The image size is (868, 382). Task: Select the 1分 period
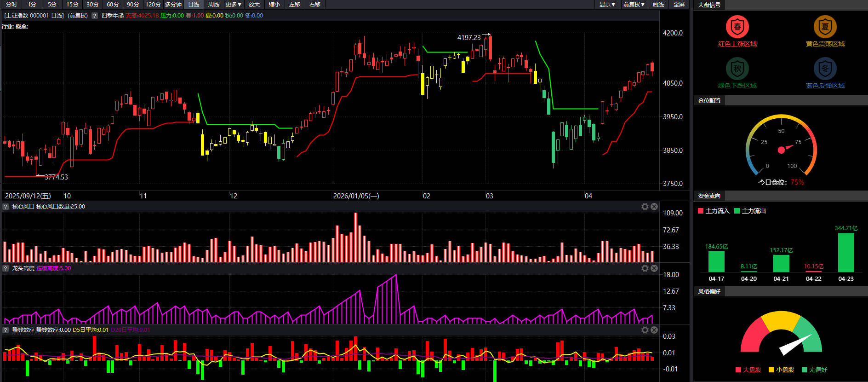point(32,5)
